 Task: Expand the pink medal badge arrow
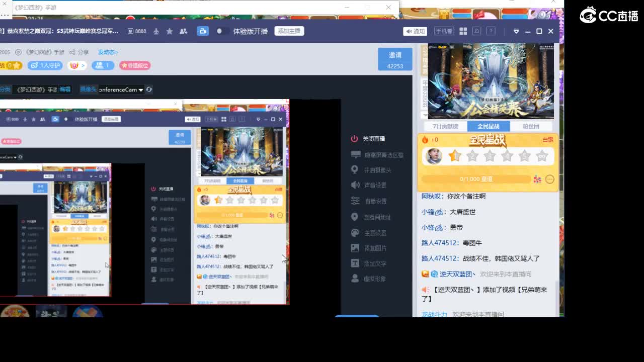pyautogui.click(x=83, y=65)
